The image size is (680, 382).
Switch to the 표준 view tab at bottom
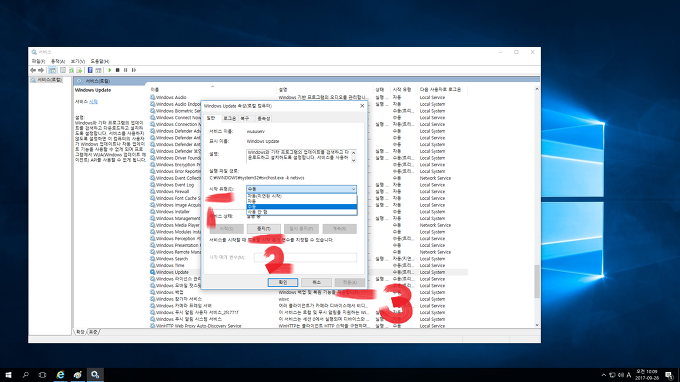(93, 332)
